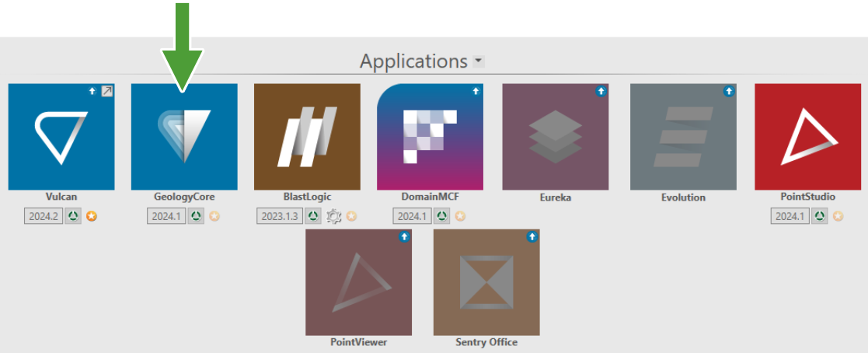Viewport: 868px width, 353px height.
Task: Launch the GeologyCore application tile
Action: click(184, 137)
